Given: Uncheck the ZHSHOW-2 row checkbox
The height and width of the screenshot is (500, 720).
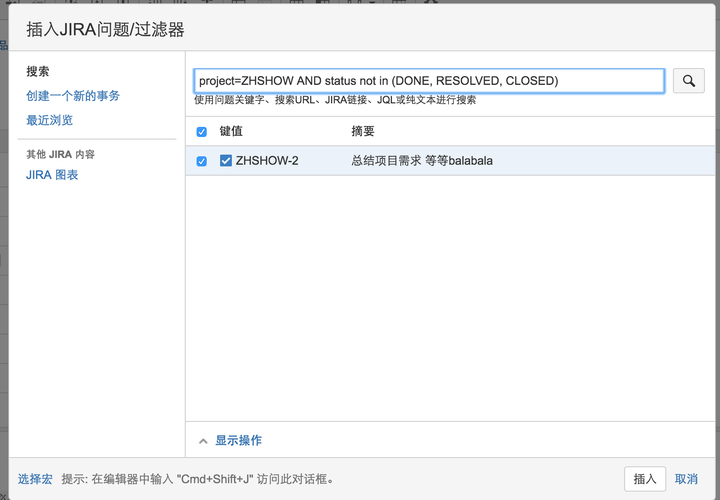Looking at the screenshot, I should click(202, 161).
